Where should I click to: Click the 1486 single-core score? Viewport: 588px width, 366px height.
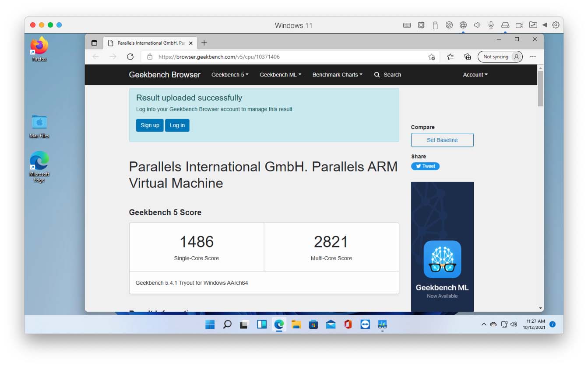coord(197,242)
